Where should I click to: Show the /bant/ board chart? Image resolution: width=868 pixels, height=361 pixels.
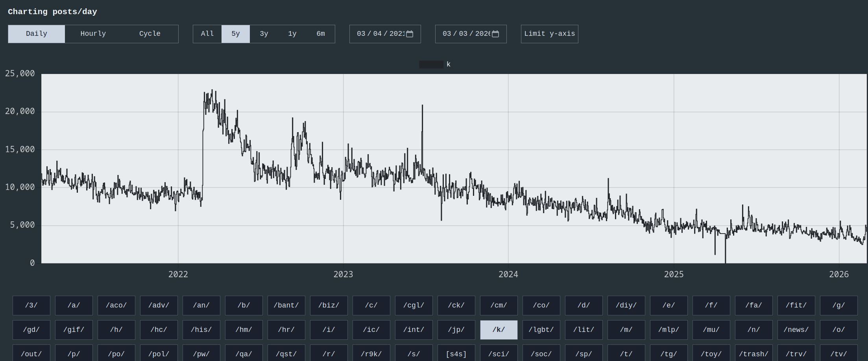point(286,306)
